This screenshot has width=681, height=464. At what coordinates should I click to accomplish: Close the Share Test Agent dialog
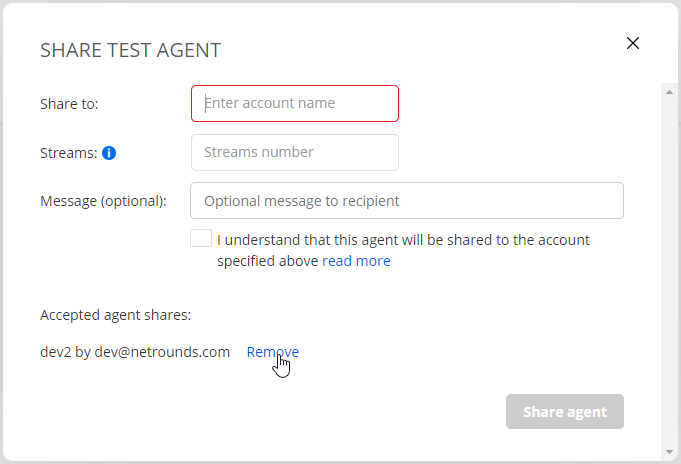(x=632, y=43)
